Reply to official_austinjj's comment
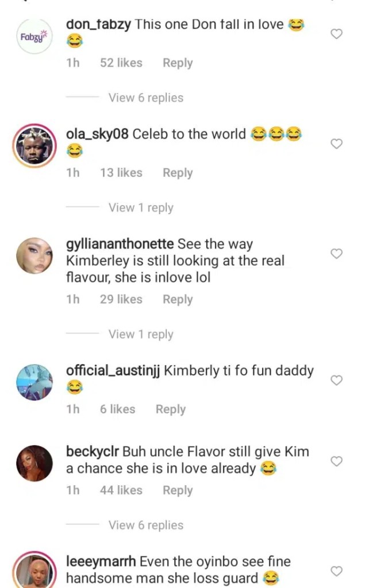 171,409
